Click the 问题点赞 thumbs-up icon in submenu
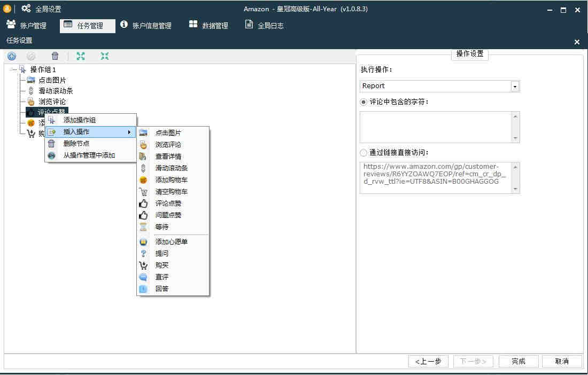588x375 pixels. [x=143, y=215]
